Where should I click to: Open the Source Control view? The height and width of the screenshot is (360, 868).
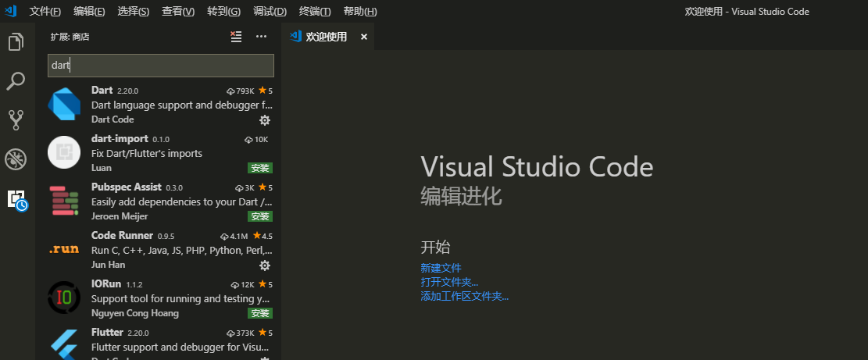16,120
